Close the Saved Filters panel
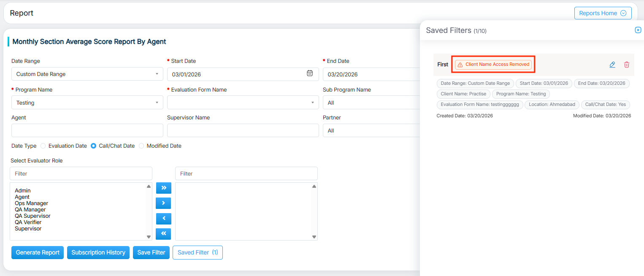 coord(638,30)
